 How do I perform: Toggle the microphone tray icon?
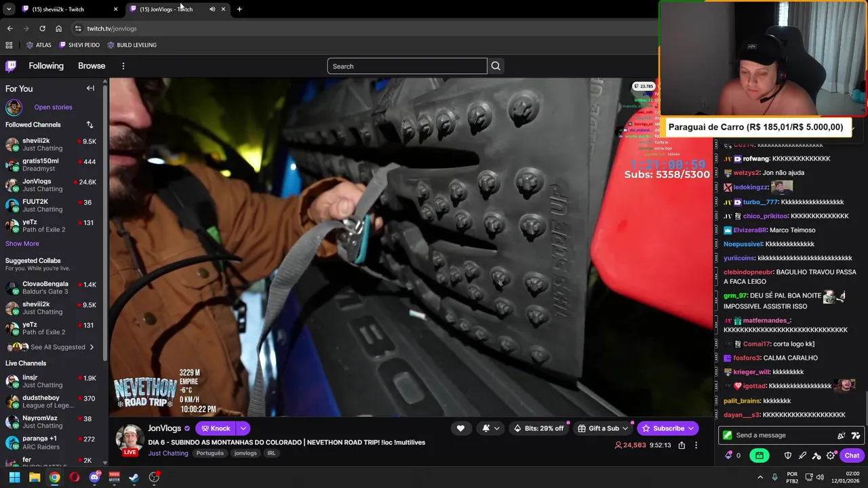click(x=775, y=477)
